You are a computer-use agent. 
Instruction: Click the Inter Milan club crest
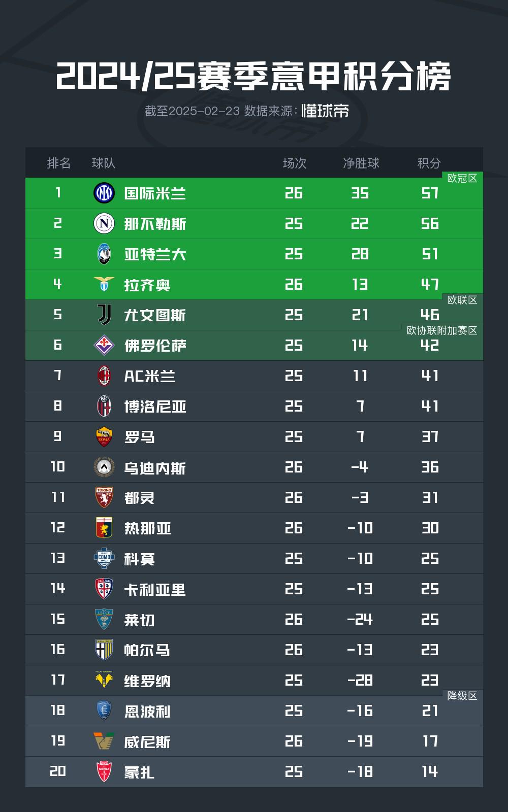click(x=104, y=193)
